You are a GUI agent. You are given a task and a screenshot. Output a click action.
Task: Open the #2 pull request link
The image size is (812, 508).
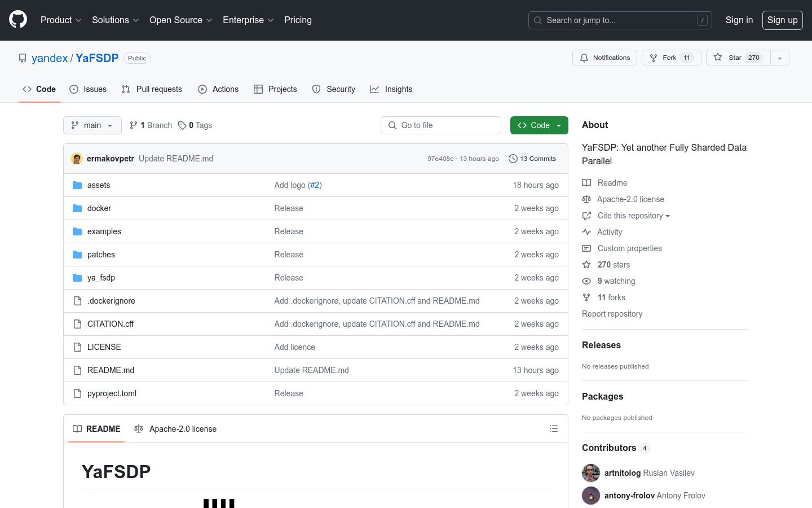(x=315, y=185)
